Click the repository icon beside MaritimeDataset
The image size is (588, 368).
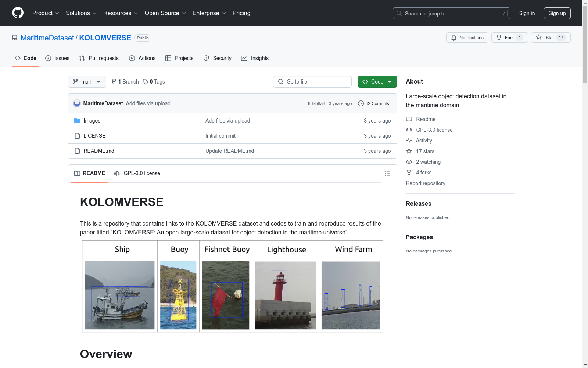pos(15,38)
